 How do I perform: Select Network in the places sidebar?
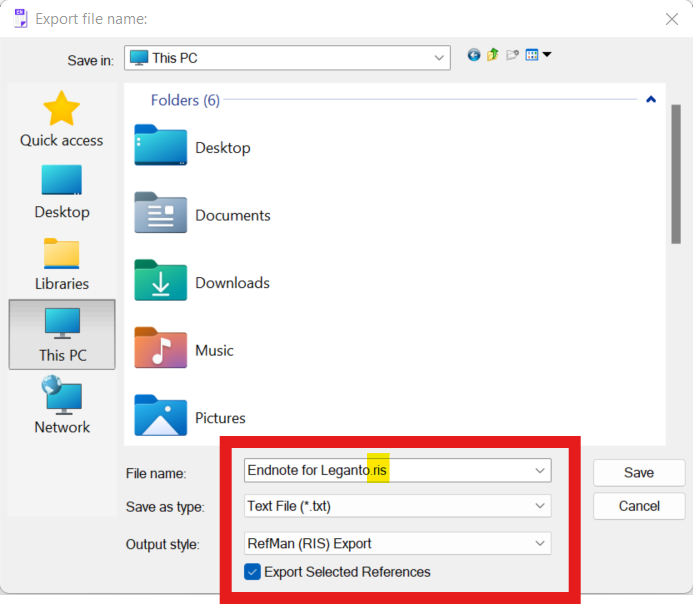62,405
